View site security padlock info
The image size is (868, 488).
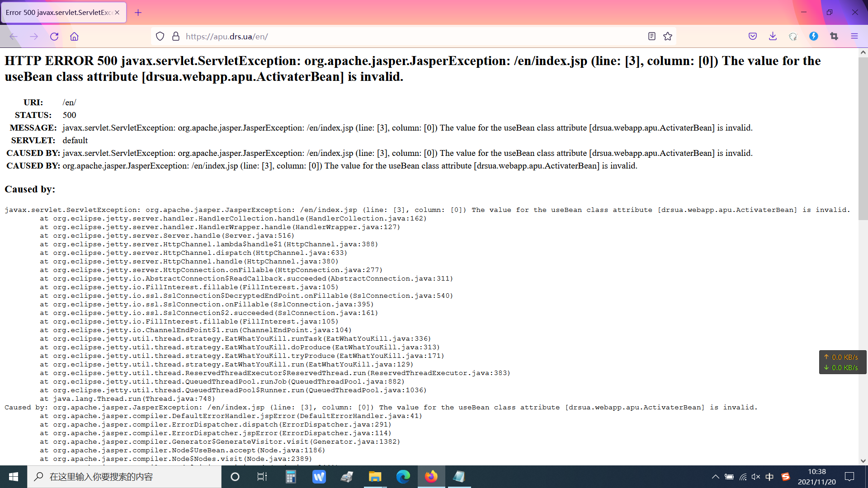(x=176, y=37)
